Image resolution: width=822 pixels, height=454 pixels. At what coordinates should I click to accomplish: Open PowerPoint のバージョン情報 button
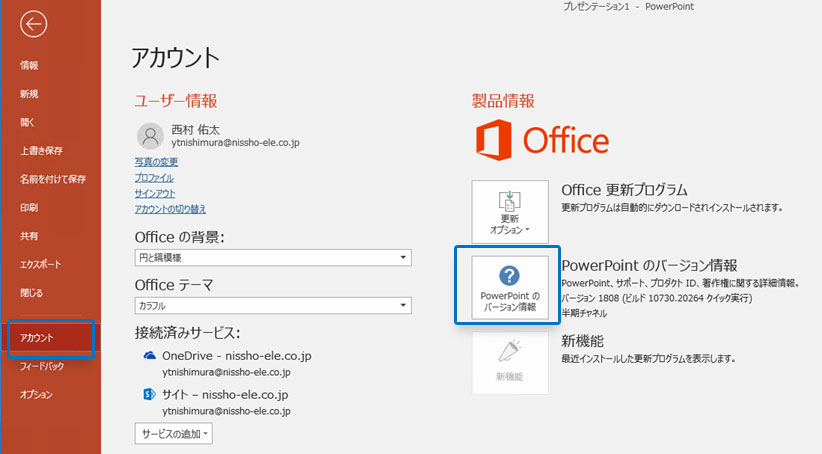510,287
